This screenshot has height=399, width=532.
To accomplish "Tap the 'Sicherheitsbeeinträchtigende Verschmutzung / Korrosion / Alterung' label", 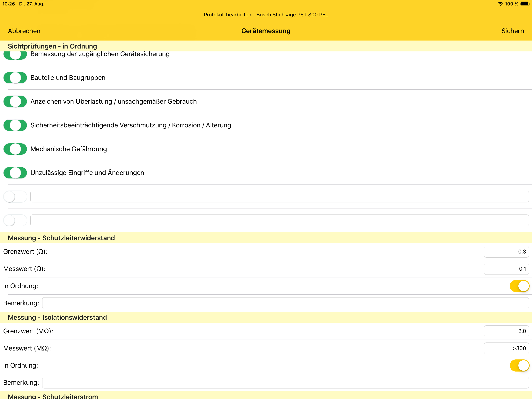I will [x=131, y=125].
